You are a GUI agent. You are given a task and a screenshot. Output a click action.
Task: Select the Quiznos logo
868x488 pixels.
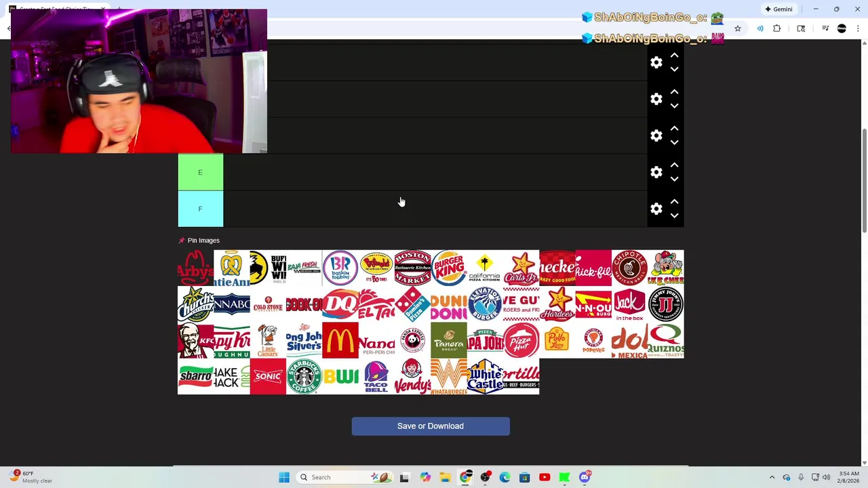click(x=665, y=340)
